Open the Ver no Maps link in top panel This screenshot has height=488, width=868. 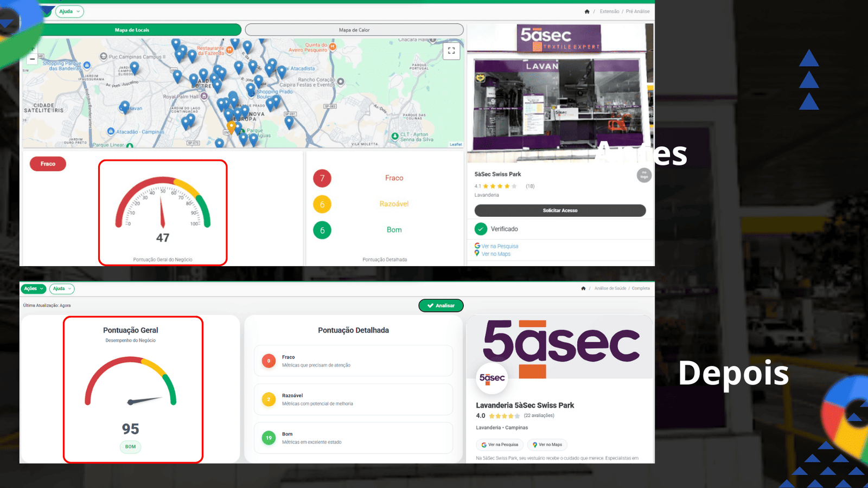click(x=493, y=254)
